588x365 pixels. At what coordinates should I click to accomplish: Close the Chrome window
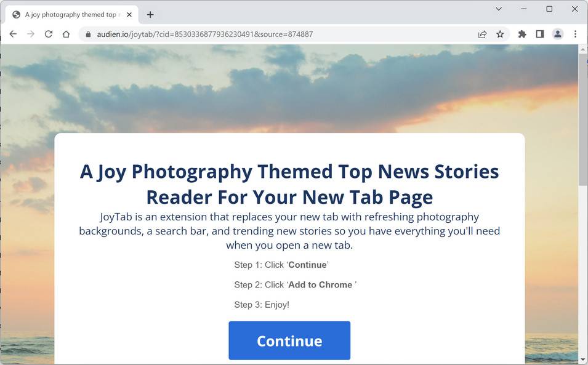click(x=574, y=9)
